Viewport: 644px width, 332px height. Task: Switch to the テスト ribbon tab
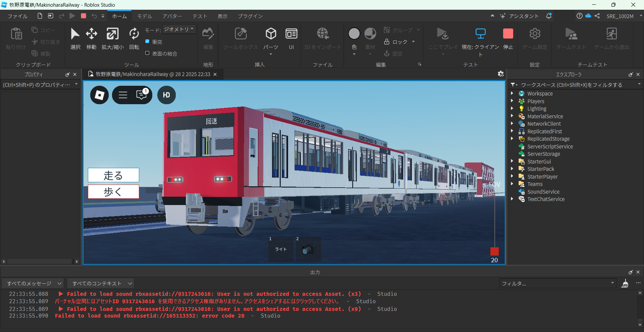click(x=200, y=16)
